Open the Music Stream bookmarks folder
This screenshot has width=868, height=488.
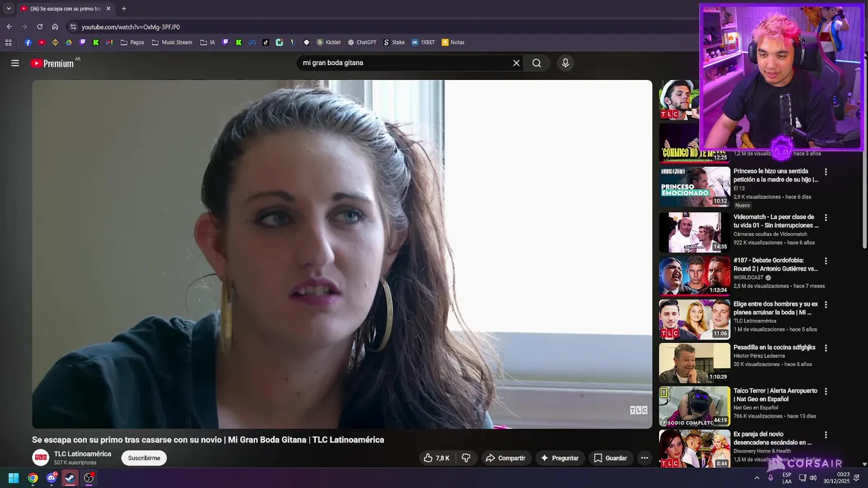tap(172, 42)
